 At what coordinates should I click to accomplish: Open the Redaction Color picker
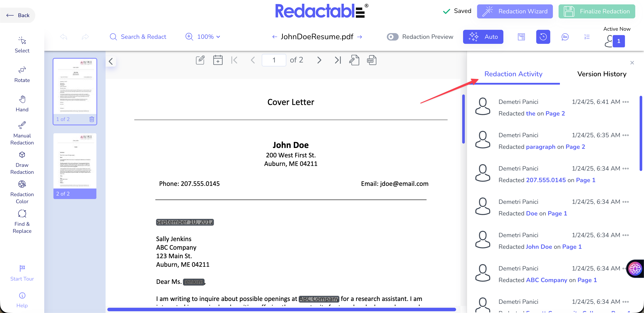pyautogui.click(x=22, y=192)
